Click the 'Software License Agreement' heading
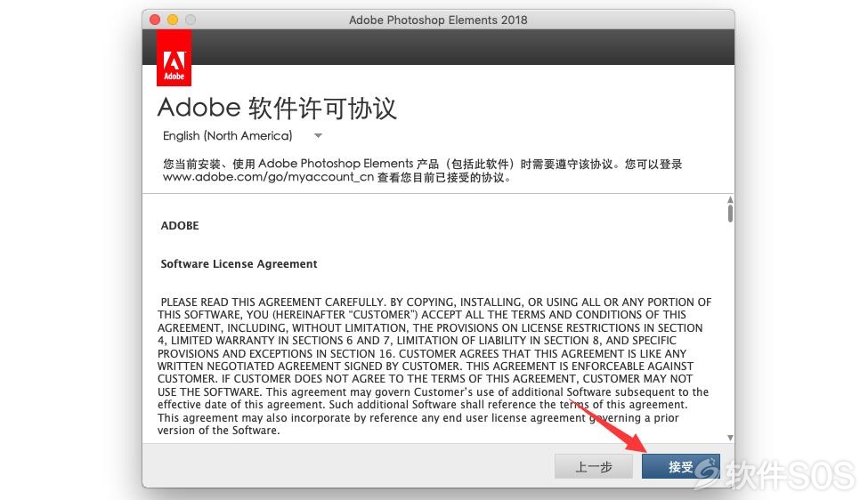Viewport: 868px width, 500px height. (239, 264)
